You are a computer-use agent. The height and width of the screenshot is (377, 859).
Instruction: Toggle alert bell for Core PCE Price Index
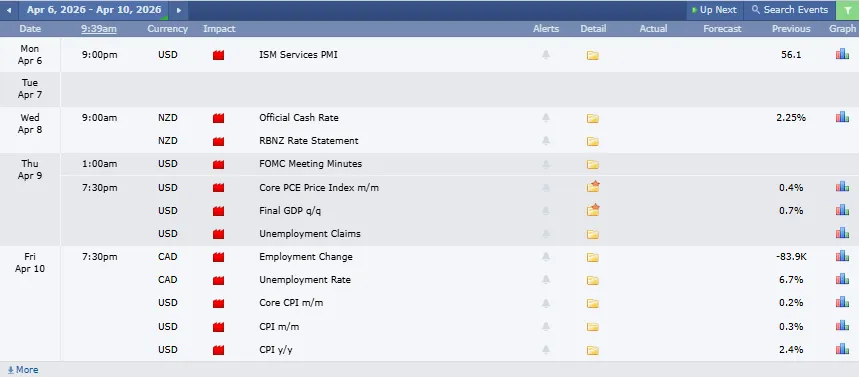click(546, 188)
